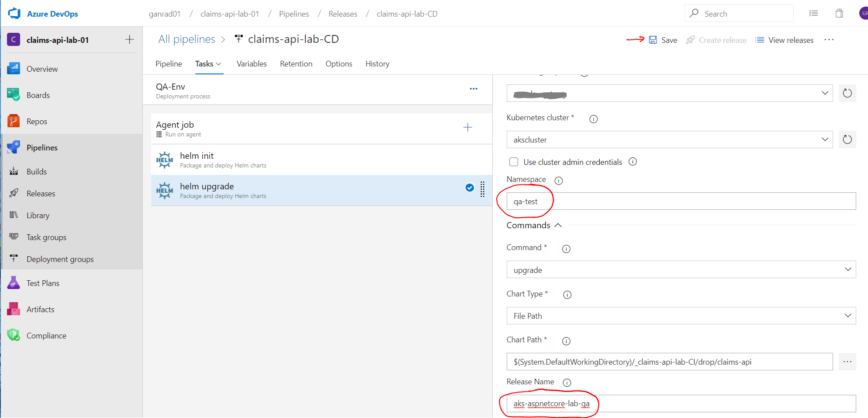Show info for Command field
868x418 pixels.
point(566,249)
